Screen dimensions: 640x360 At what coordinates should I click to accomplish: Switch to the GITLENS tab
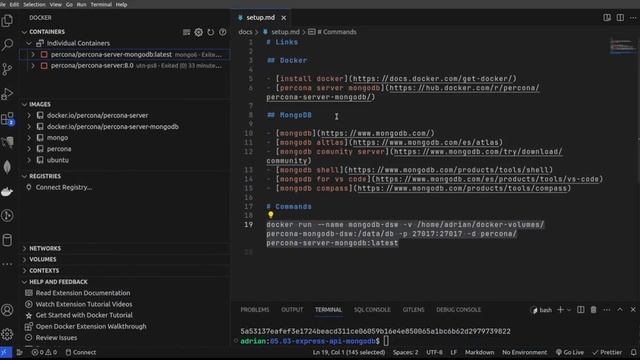(413, 310)
